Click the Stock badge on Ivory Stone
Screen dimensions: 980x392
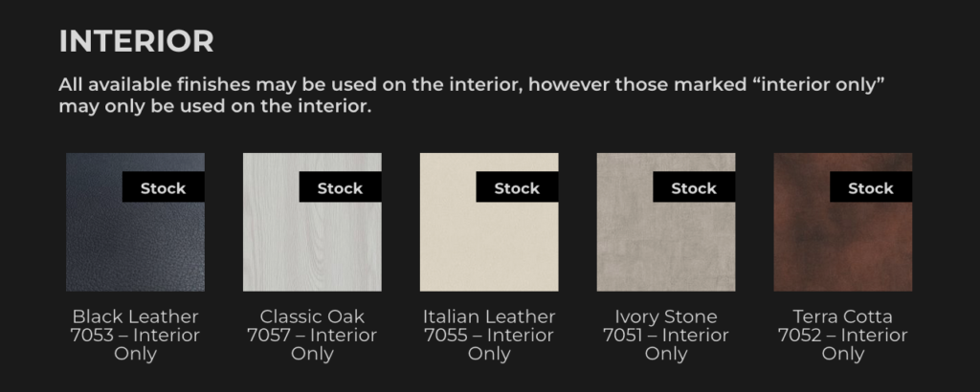point(694,188)
